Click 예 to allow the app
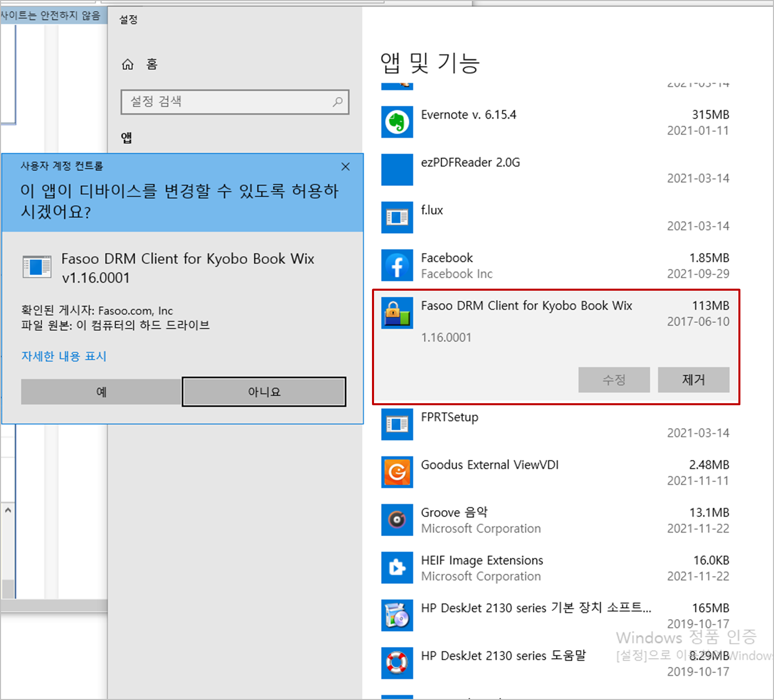Viewport: 774px width, 700px height. [101, 392]
